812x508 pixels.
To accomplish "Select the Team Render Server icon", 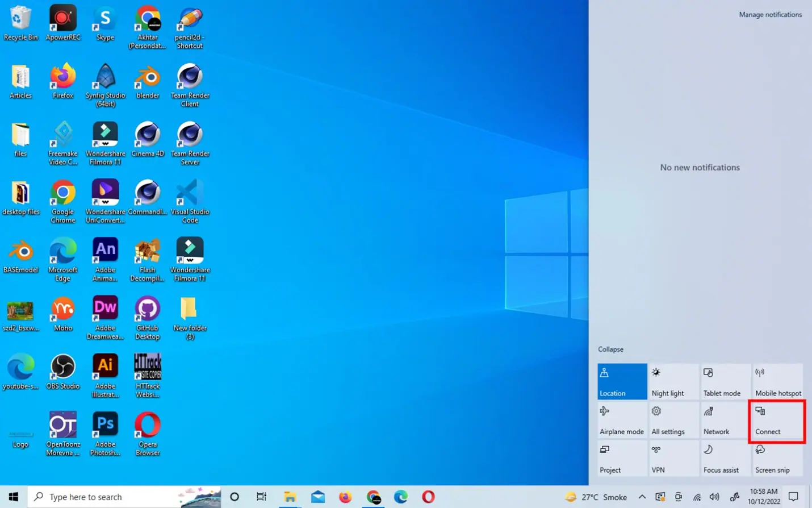I will [x=190, y=143].
